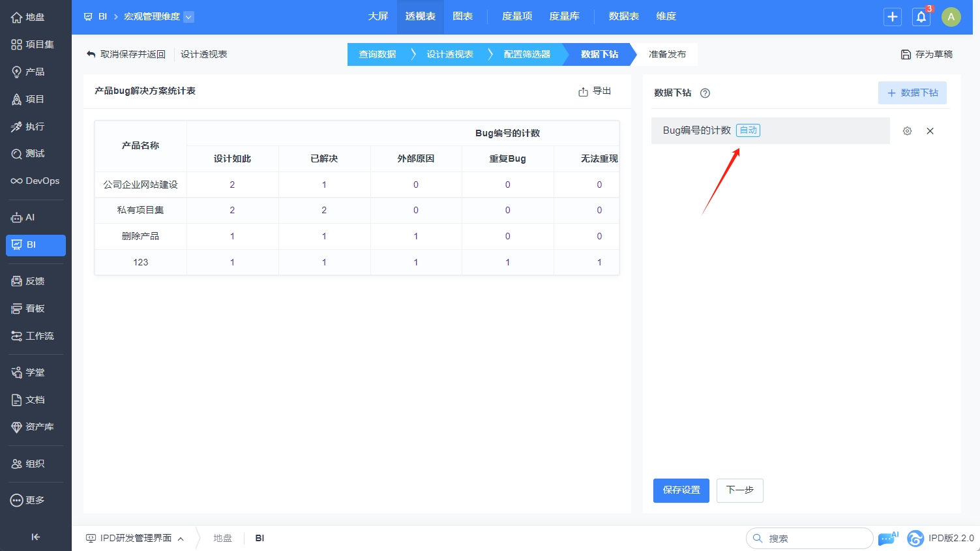
Task: Click 产品名称 column header
Action: click(x=141, y=146)
